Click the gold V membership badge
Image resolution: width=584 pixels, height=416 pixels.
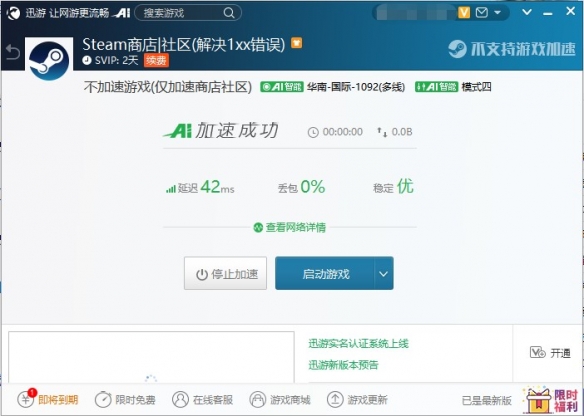pyautogui.click(x=464, y=13)
